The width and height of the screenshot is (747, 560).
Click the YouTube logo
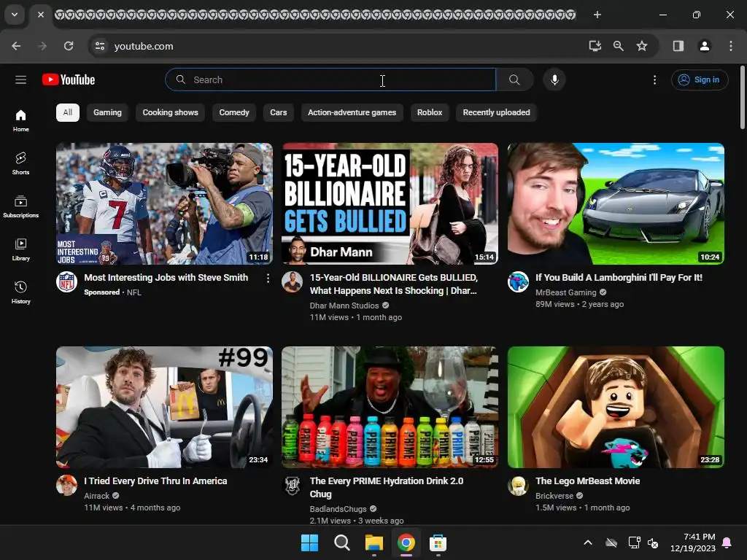69,79
